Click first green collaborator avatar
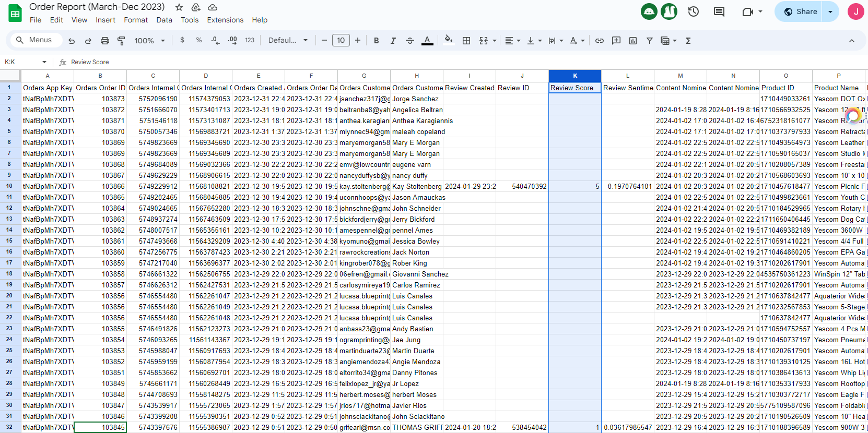The width and height of the screenshot is (868, 433). 649,11
